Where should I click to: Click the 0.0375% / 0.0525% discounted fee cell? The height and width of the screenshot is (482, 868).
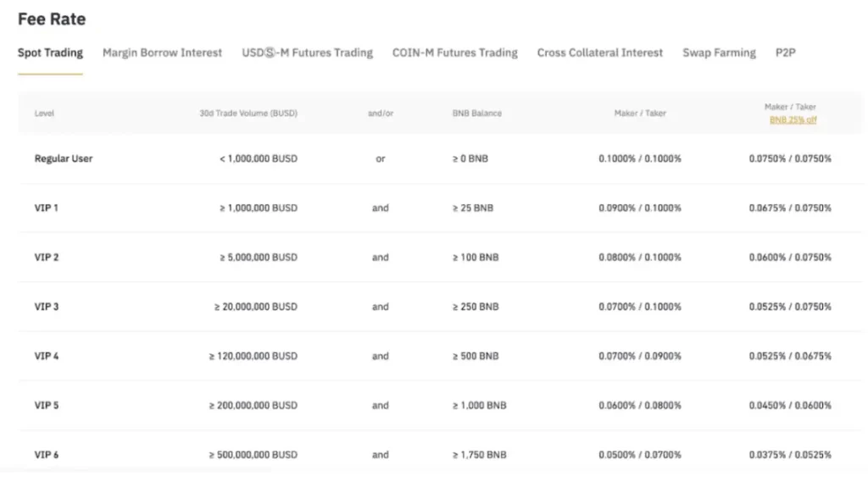click(x=791, y=455)
